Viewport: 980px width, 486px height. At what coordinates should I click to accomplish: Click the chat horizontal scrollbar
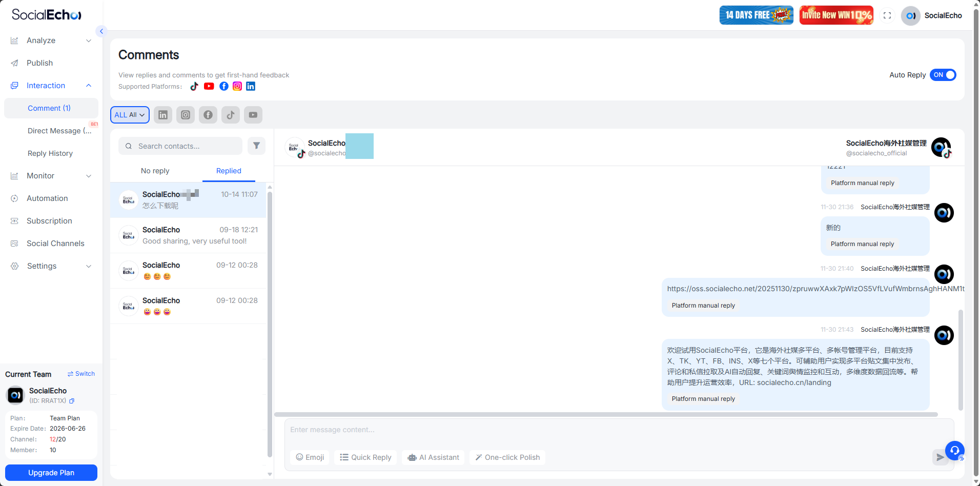click(606, 414)
